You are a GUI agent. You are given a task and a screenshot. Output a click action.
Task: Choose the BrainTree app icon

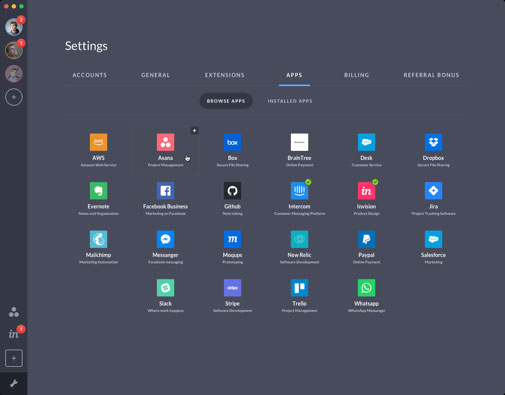click(299, 142)
